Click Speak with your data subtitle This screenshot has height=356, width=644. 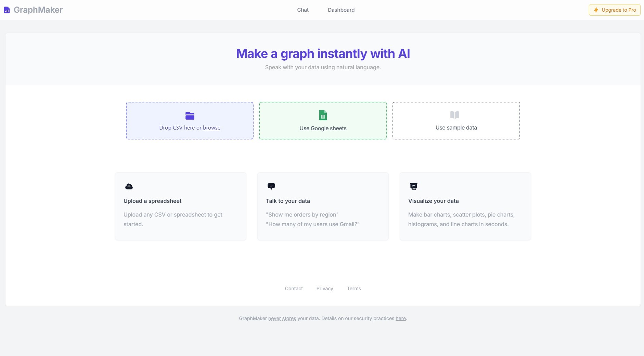coord(323,67)
